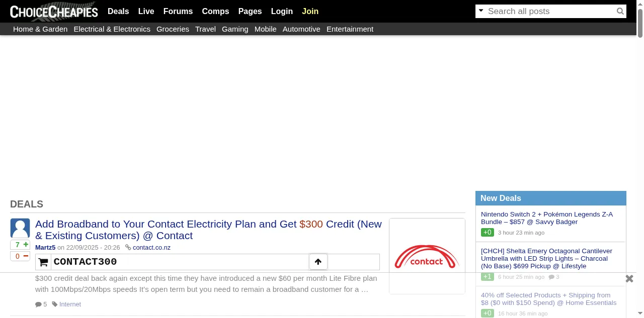Visit the contact.co.nz link
This screenshot has height=318, width=644.
coord(151,248)
